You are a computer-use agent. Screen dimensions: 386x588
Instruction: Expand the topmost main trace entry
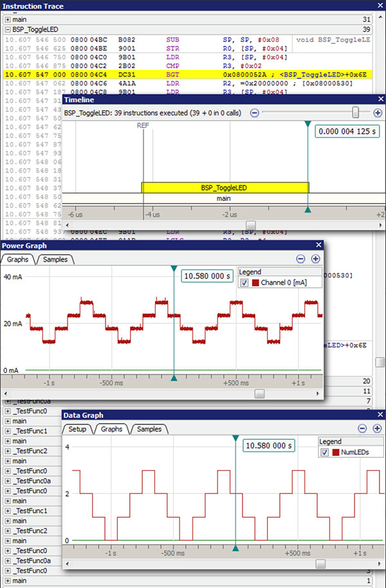point(7,19)
